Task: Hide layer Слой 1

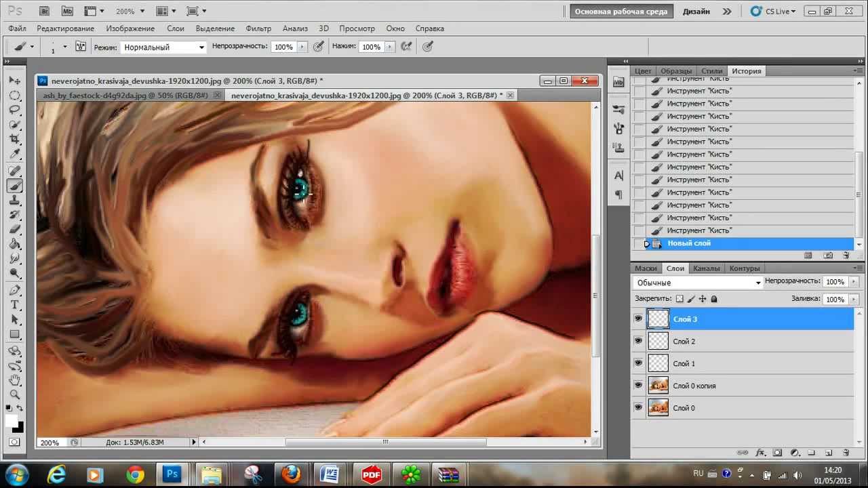Action: pyautogui.click(x=638, y=363)
